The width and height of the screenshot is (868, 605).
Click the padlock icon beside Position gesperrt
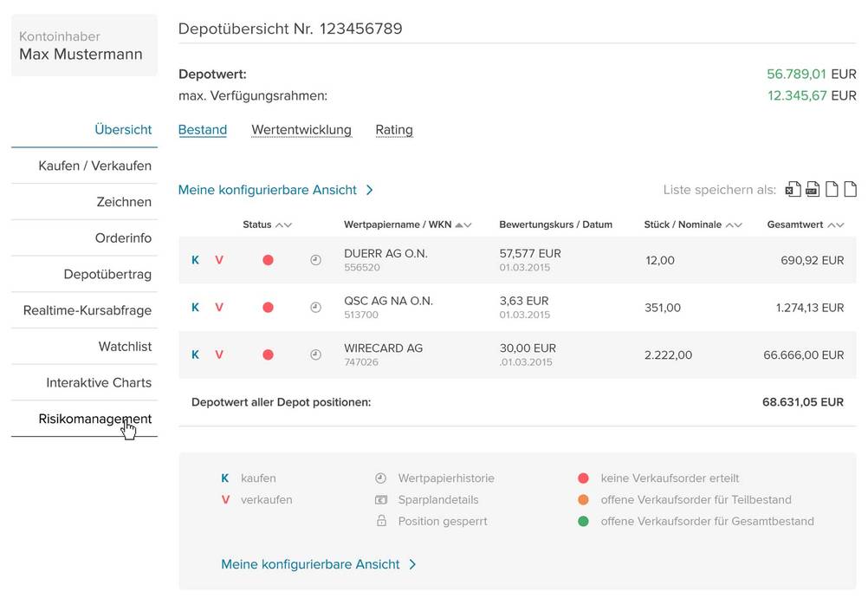point(381,521)
